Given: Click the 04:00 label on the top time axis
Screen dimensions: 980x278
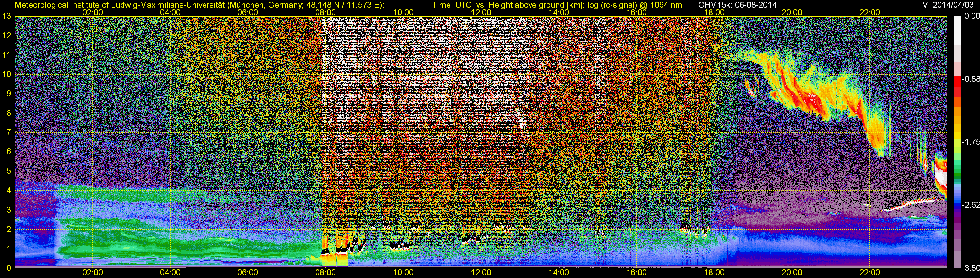Looking at the screenshot, I should coord(170,12).
